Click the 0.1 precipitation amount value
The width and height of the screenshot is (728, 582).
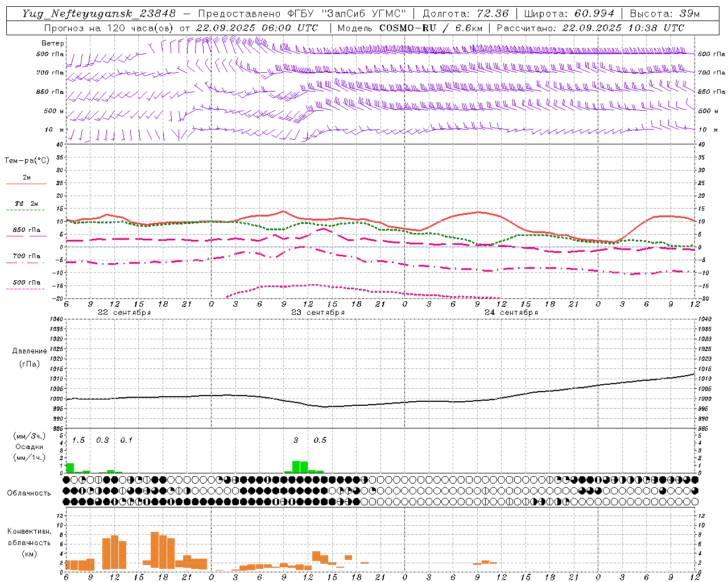coord(126,440)
